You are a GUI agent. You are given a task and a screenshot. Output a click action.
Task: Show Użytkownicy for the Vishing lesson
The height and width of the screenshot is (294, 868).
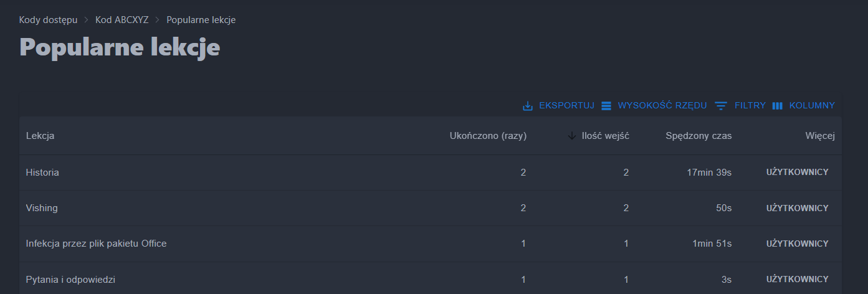pyautogui.click(x=797, y=208)
